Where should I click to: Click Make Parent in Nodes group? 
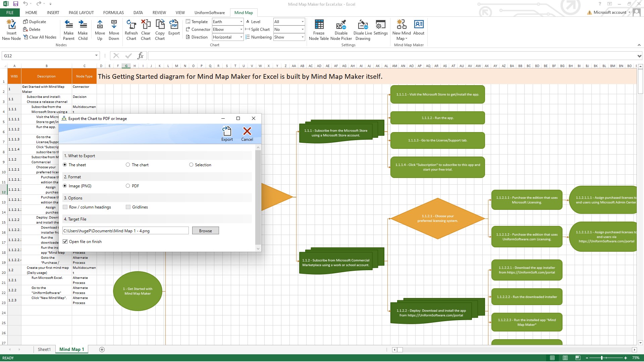(x=68, y=30)
